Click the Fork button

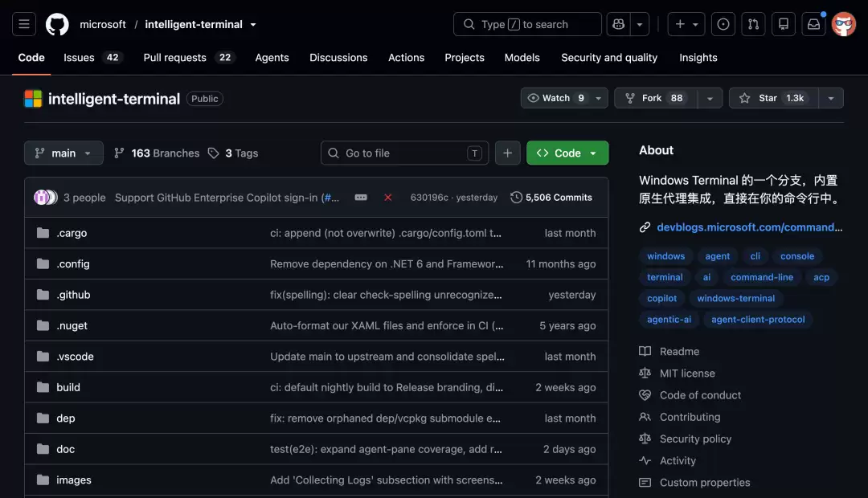(656, 98)
